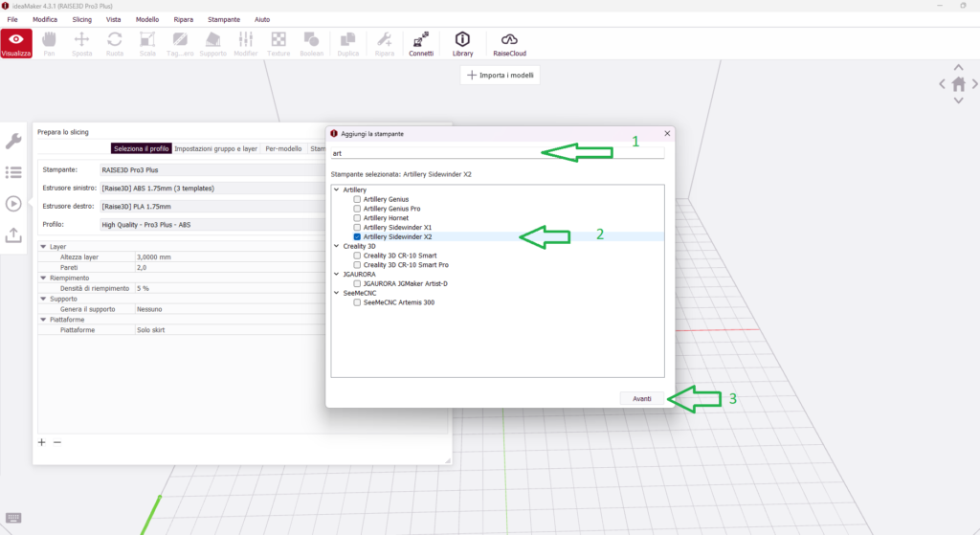Open the Modifica menu
Image resolution: width=980 pixels, height=535 pixels.
tap(45, 19)
